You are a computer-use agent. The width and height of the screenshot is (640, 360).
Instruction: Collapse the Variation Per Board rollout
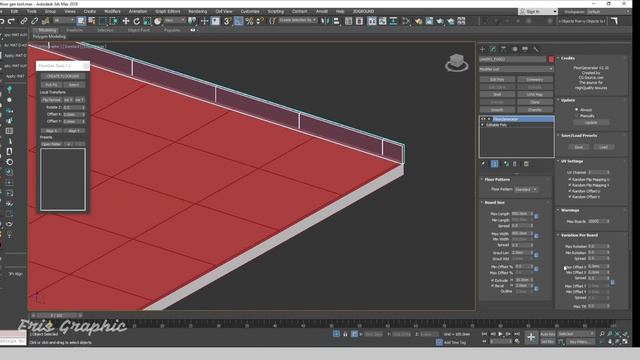(579, 235)
